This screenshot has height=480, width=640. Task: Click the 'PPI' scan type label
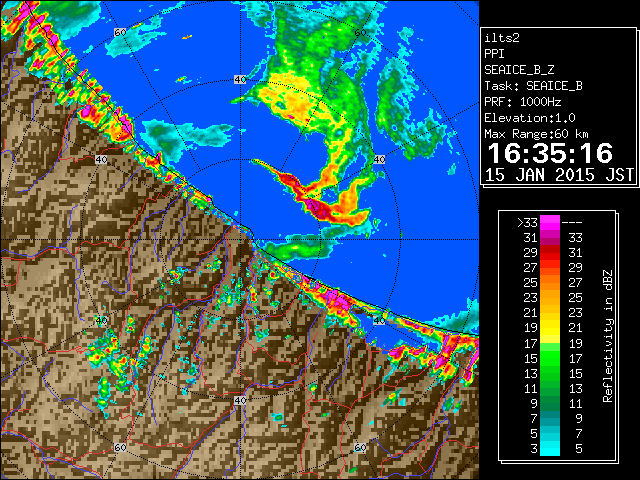[494, 54]
